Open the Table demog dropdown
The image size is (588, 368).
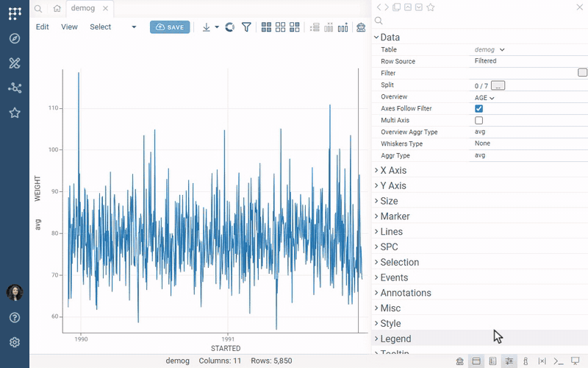(x=490, y=49)
